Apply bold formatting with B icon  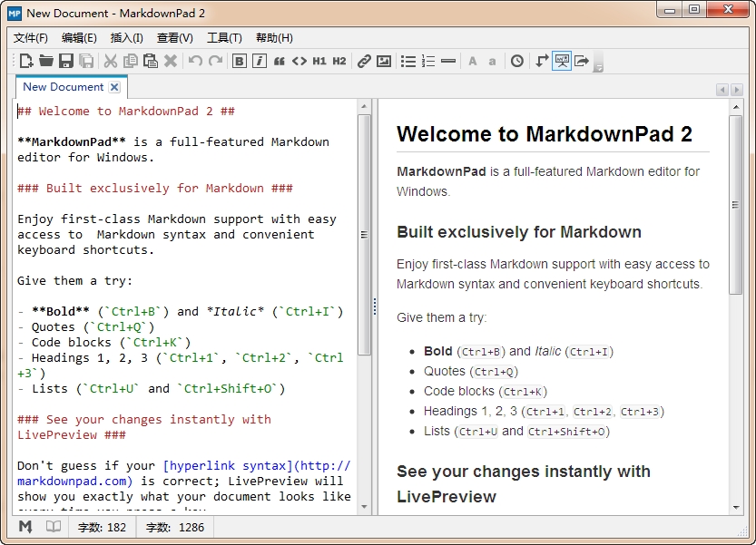pos(240,61)
